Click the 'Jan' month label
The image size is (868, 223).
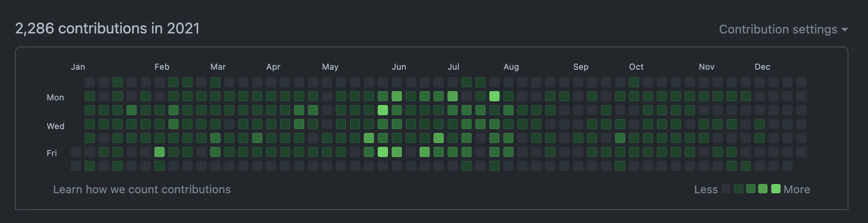(78, 67)
